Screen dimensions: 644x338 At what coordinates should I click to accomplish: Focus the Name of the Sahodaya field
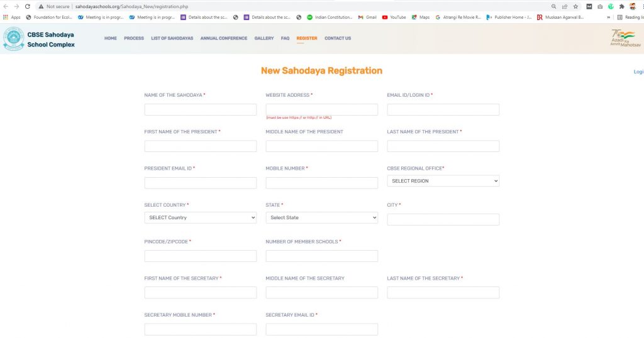pos(201,109)
